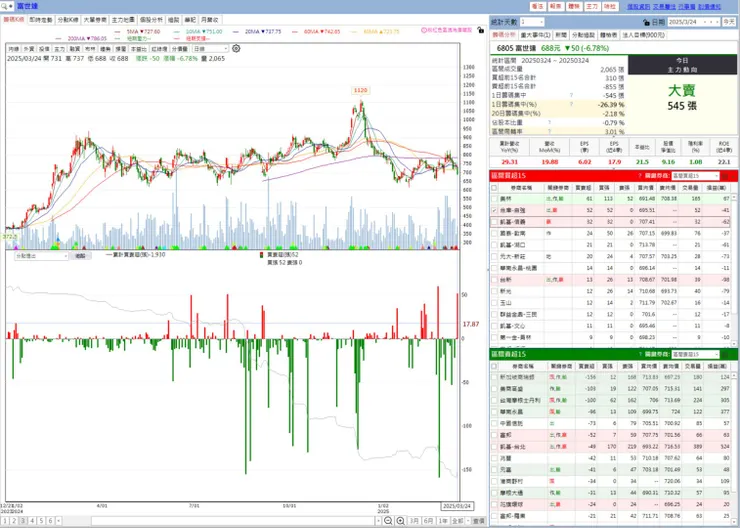
Task: Click the 主力 button in top bar
Action: (592, 7)
